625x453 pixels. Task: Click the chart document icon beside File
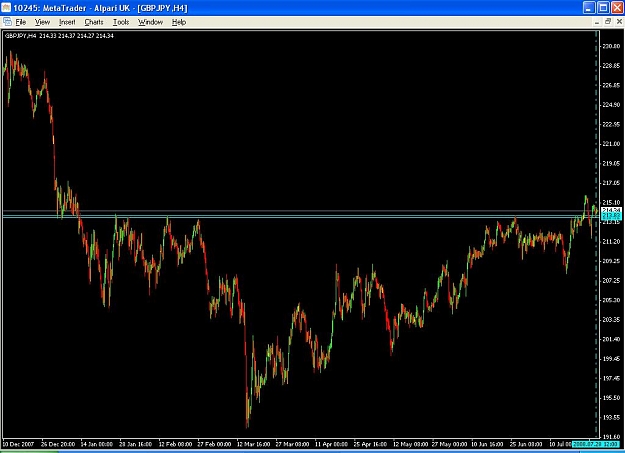pyautogui.click(x=7, y=22)
